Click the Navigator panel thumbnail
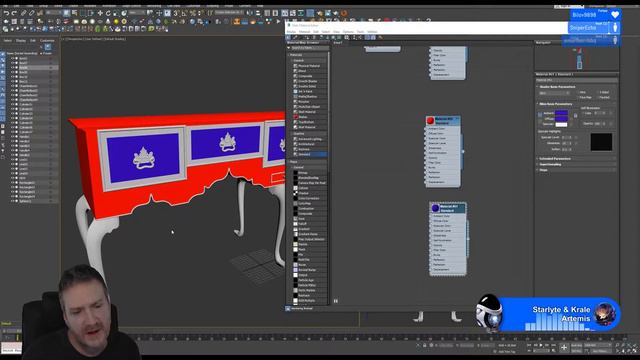Screen dimensions: 640x360 coord(579,59)
